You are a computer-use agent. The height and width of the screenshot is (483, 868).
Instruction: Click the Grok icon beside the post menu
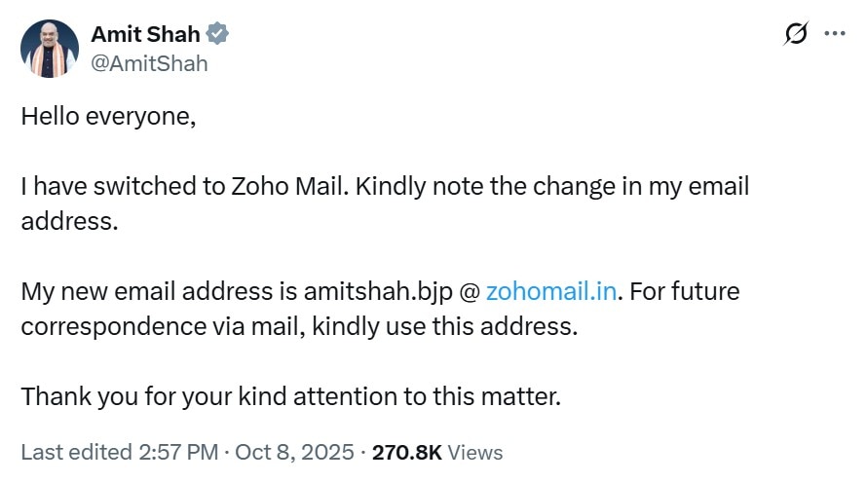click(795, 33)
